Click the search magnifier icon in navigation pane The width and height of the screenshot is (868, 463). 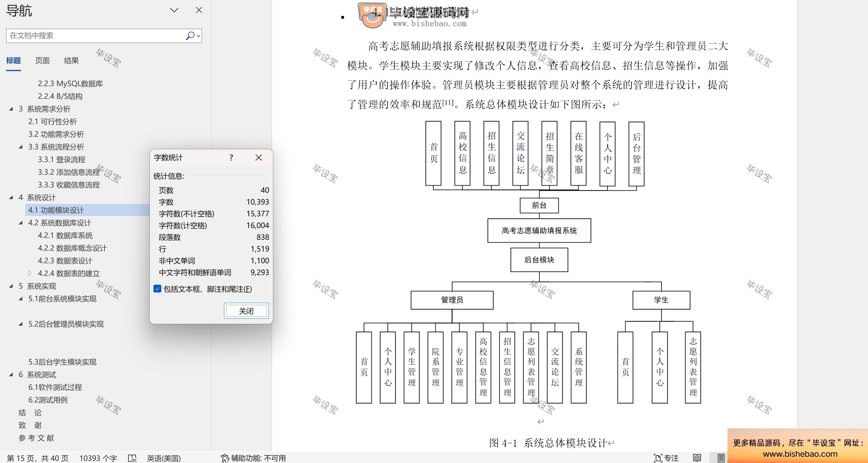190,35
